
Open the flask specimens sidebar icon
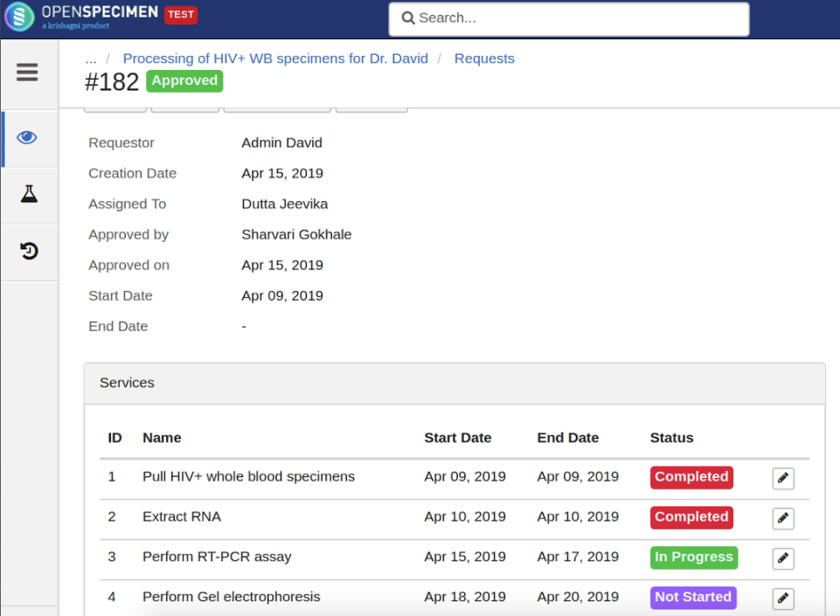pos(29,194)
